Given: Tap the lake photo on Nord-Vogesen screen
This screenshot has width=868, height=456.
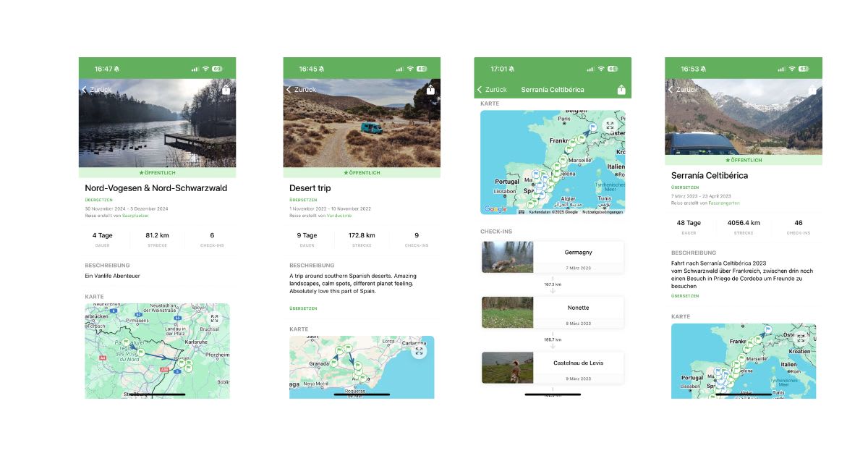Looking at the screenshot, I should click(x=157, y=123).
